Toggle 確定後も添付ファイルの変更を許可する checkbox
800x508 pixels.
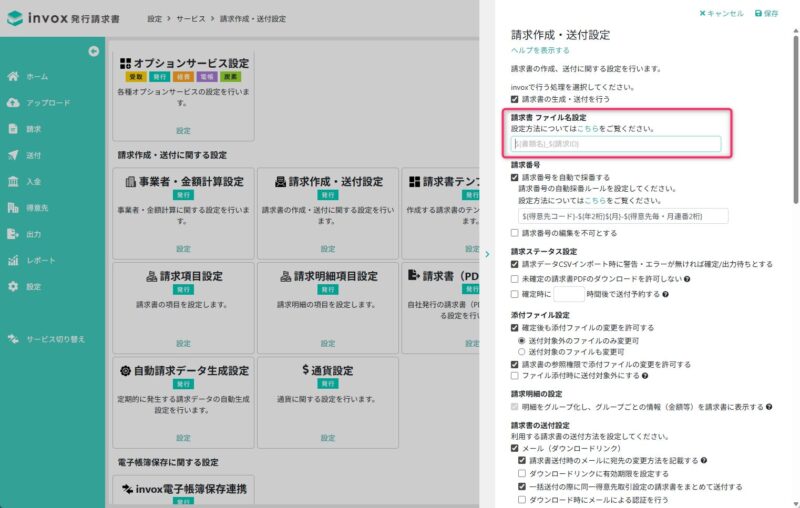tap(514, 328)
